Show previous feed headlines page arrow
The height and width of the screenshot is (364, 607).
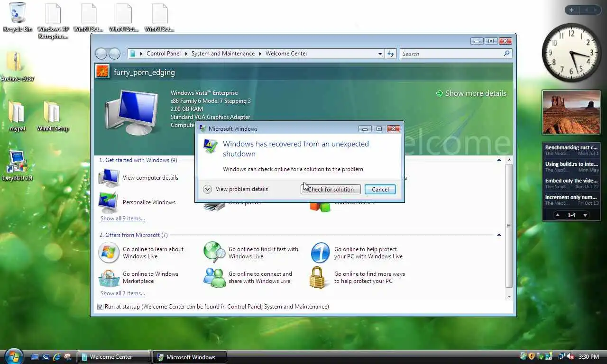(x=558, y=215)
